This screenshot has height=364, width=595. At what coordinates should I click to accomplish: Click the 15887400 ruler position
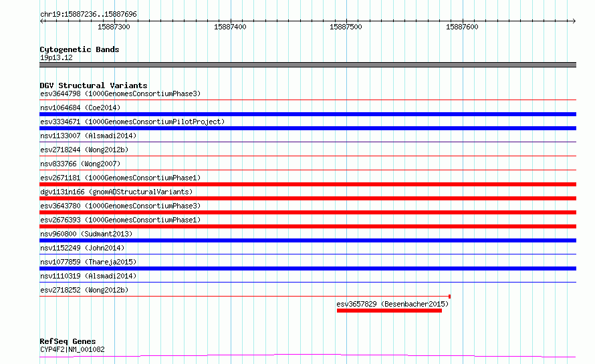tap(230, 27)
